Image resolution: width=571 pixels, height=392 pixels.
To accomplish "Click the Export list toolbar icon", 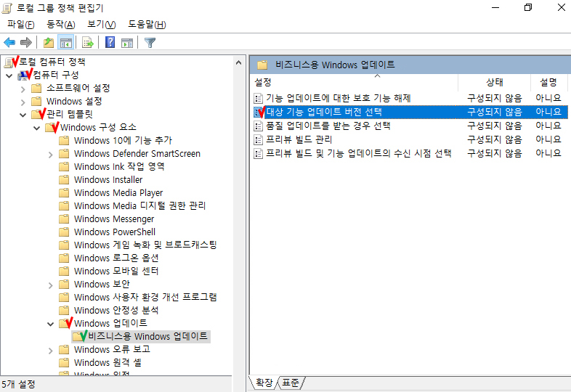I will [88, 43].
